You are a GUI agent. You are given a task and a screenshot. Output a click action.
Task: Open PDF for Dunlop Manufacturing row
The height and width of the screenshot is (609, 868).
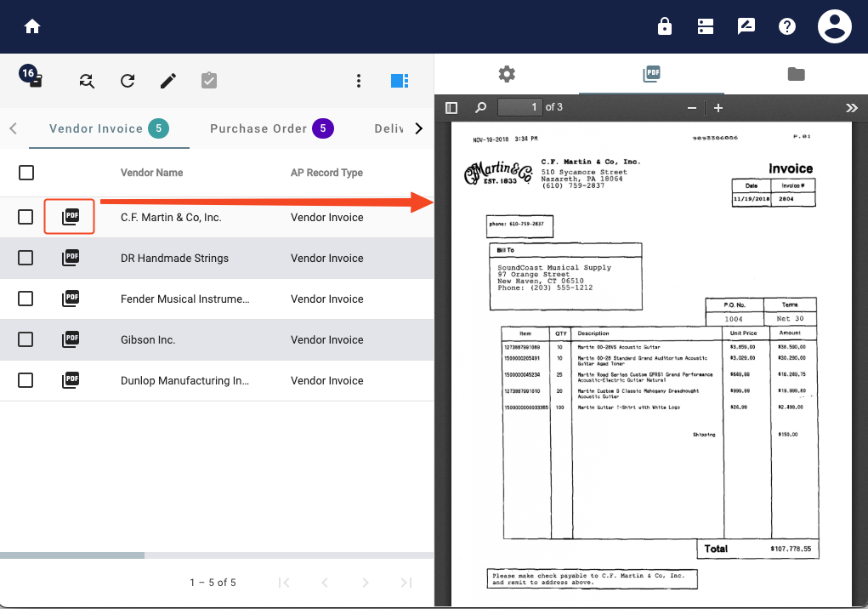point(71,380)
